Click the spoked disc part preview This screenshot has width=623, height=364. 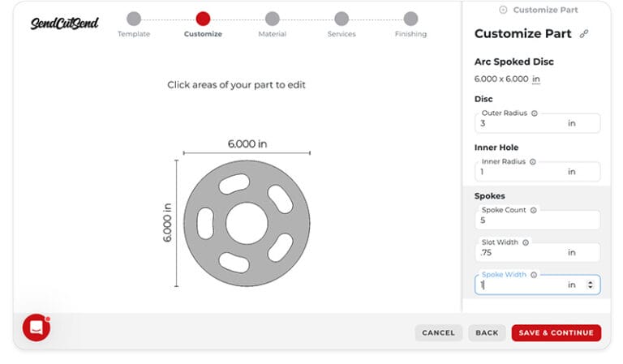pyautogui.click(x=246, y=223)
